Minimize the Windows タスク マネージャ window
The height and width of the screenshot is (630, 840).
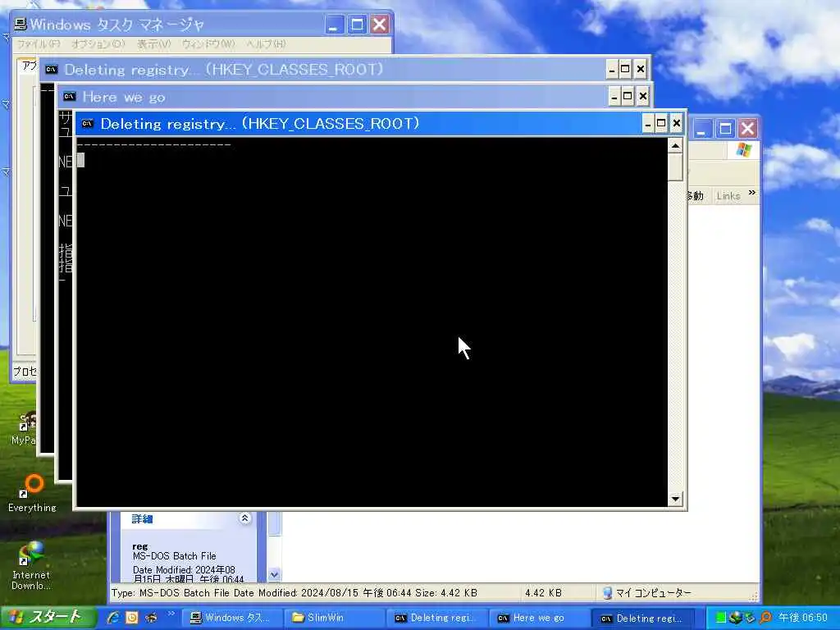pyautogui.click(x=333, y=25)
